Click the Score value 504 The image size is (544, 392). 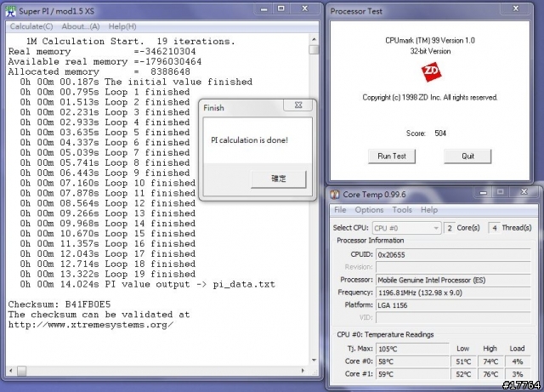(440, 134)
